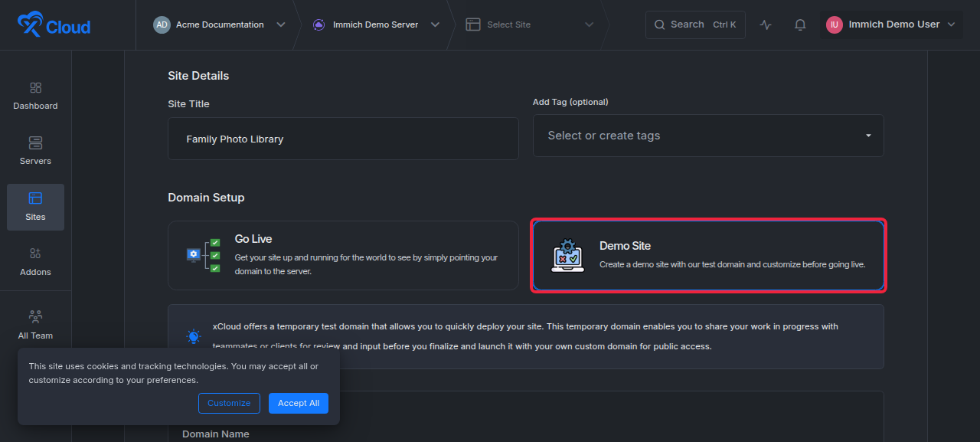Click the Domain Setup heading
The width and height of the screenshot is (980, 442).
[206, 198]
